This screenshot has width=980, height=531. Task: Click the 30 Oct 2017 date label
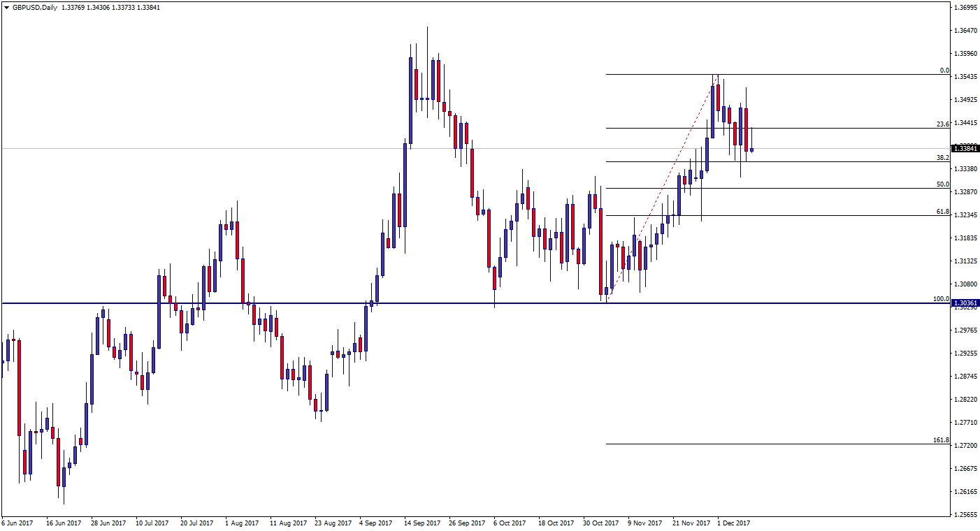(x=601, y=523)
